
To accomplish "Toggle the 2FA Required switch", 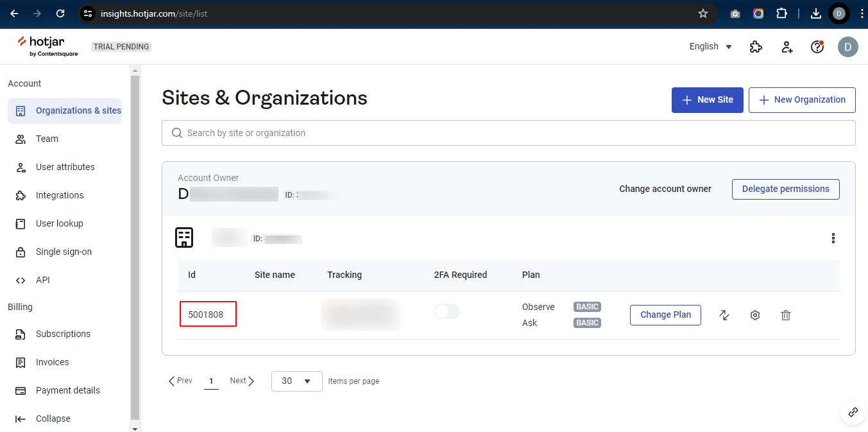I will point(447,311).
